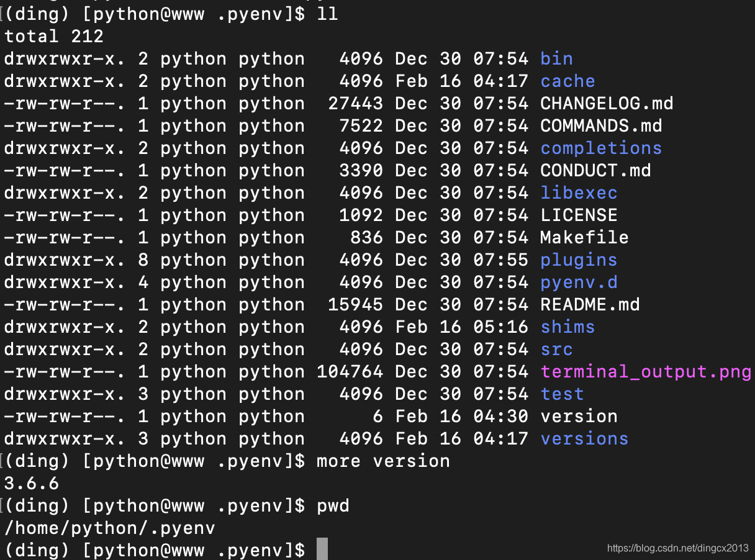
Task: Click the shims directory name
Action: (x=567, y=327)
